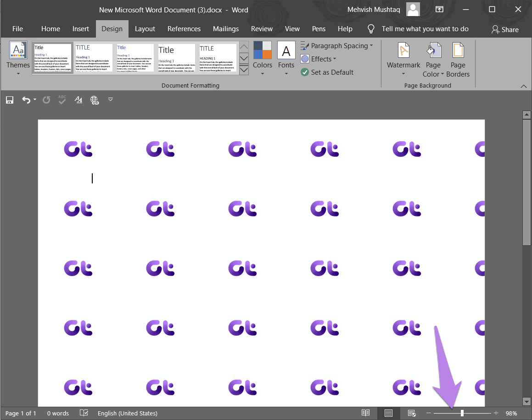Screen dimensions: 532x420
Task: Zoom in with the plus button
Action: point(496,413)
